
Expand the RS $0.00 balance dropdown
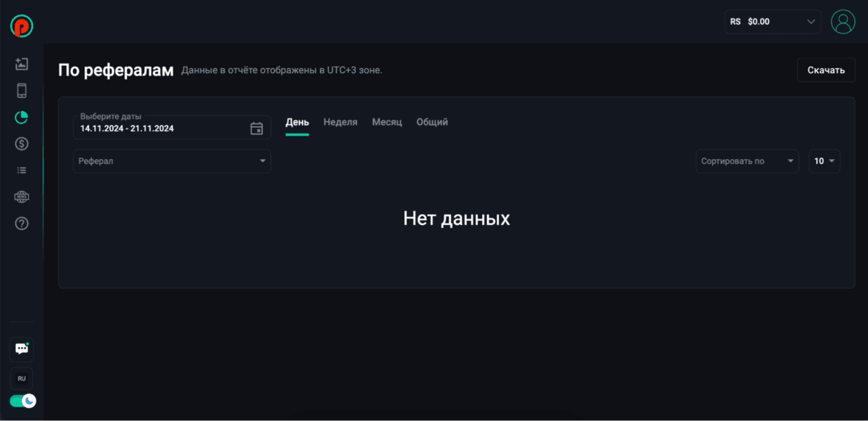coord(772,22)
